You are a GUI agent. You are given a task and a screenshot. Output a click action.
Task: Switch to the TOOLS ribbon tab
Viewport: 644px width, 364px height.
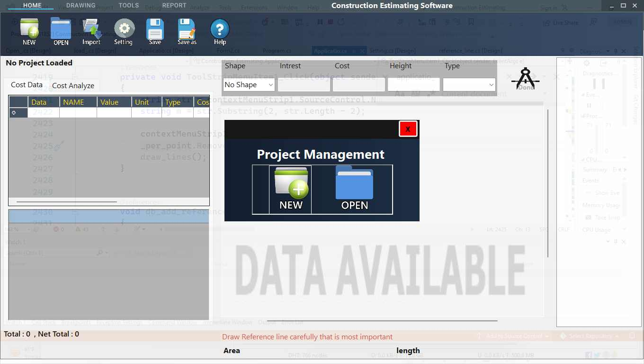click(129, 6)
